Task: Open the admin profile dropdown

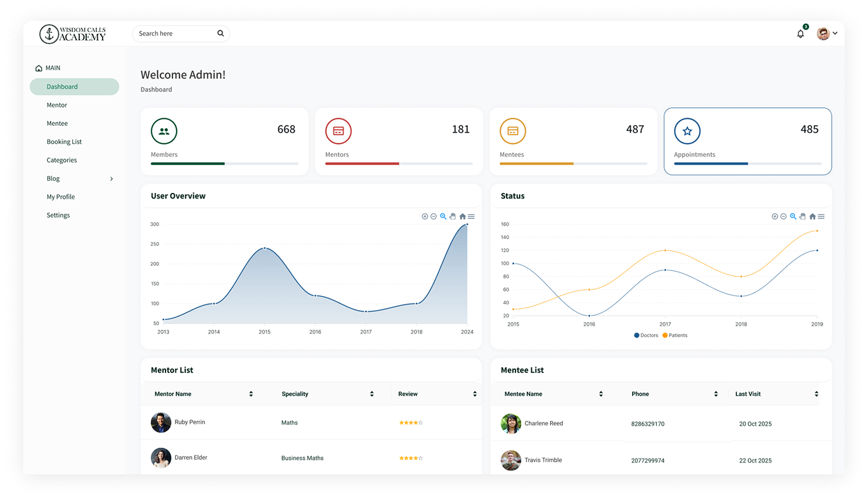Action: pyautogui.click(x=827, y=34)
